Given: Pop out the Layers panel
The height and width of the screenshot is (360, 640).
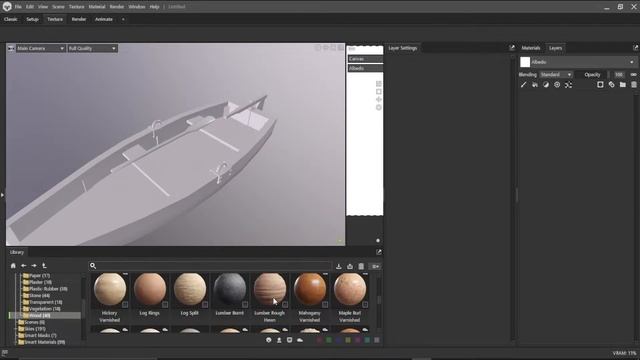Looking at the screenshot, I should coord(636,48).
